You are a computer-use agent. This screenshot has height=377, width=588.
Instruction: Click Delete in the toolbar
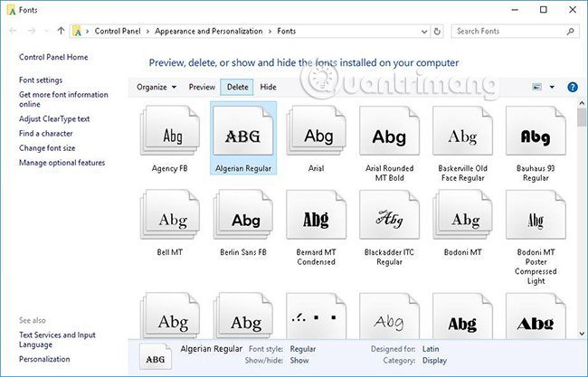[238, 88]
